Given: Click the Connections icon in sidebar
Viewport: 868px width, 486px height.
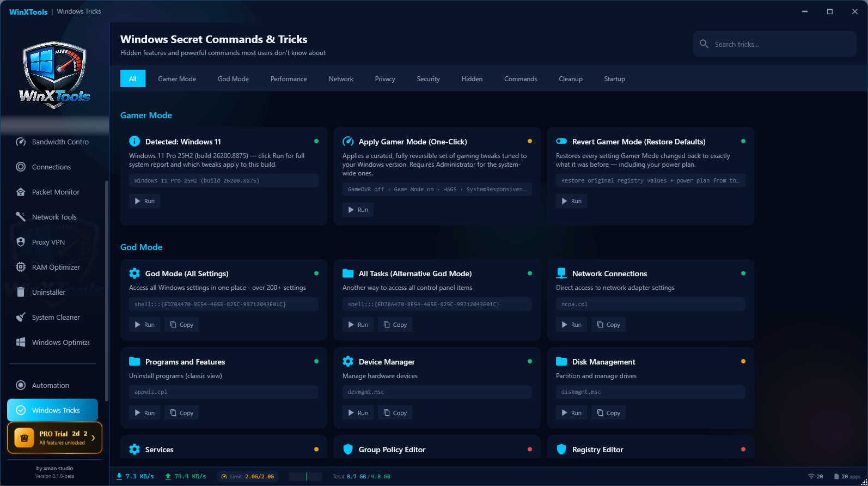Looking at the screenshot, I should tap(21, 167).
